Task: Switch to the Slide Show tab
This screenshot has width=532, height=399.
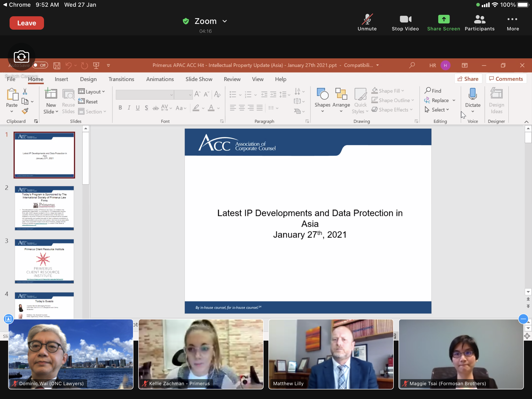Action: tap(199, 79)
